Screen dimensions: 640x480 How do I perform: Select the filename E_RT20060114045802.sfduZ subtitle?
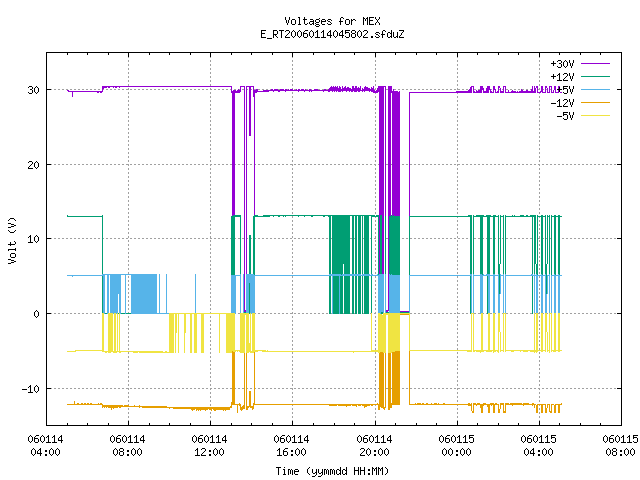pos(332,34)
